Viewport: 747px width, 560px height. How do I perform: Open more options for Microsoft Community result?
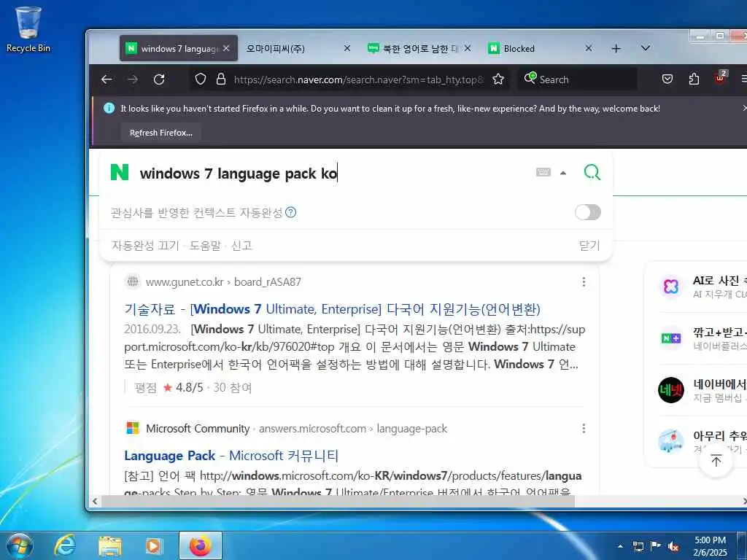tap(584, 429)
